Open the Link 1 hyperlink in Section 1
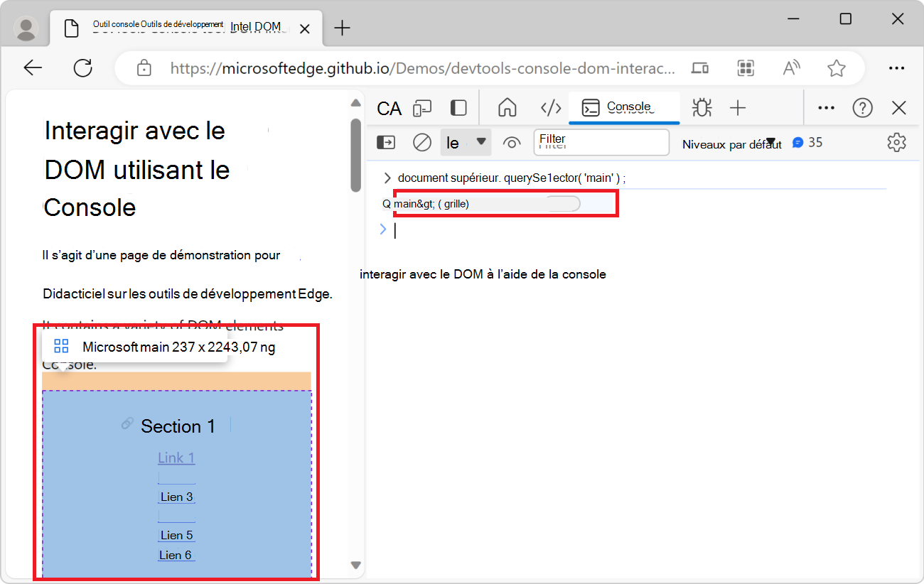Screen dimensions: 924x584 click(176, 458)
